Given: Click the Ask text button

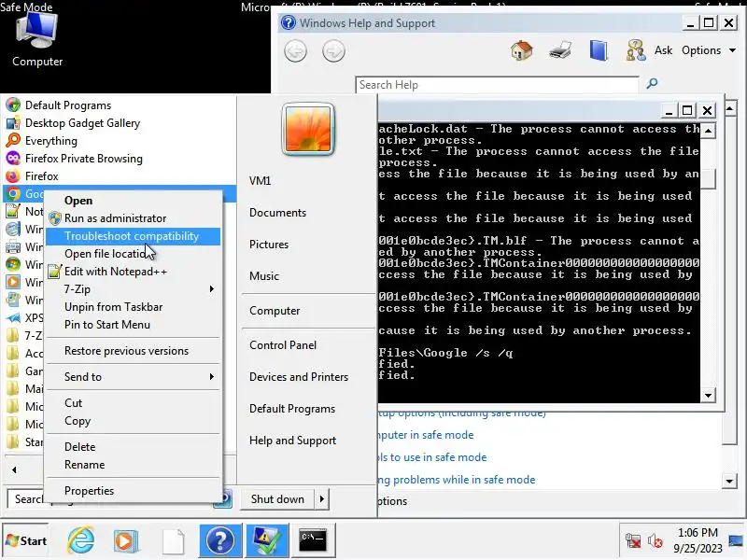Looking at the screenshot, I should (663, 50).
